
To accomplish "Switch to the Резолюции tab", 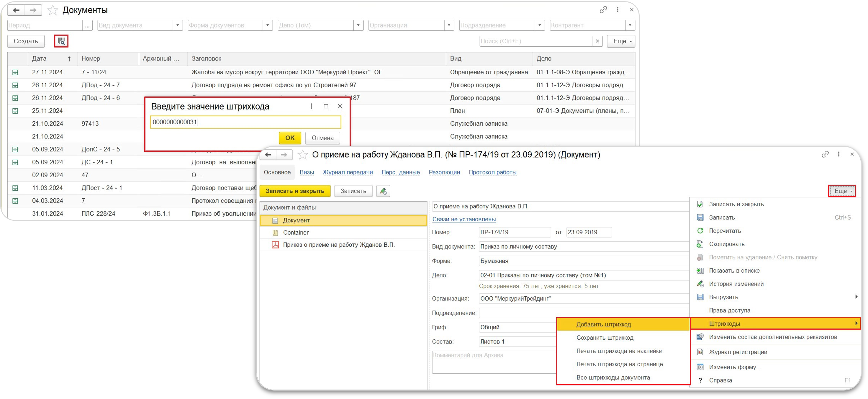I will [444, 172].
